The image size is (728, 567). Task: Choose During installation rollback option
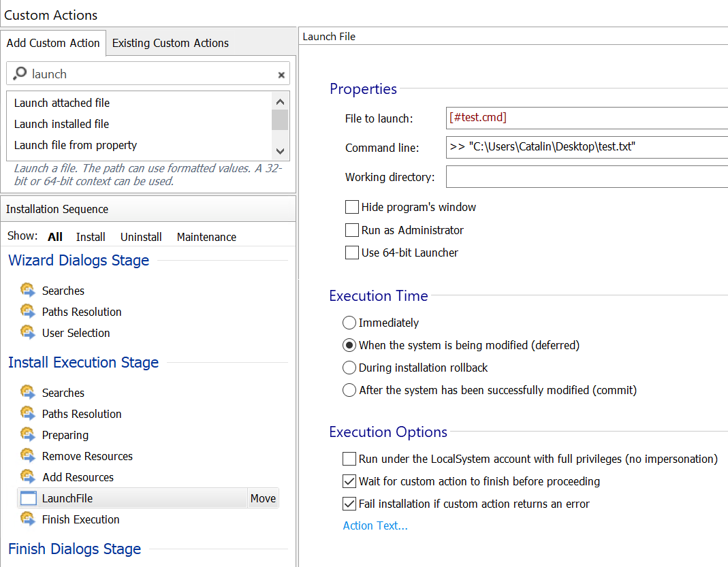tap(349, 368)
